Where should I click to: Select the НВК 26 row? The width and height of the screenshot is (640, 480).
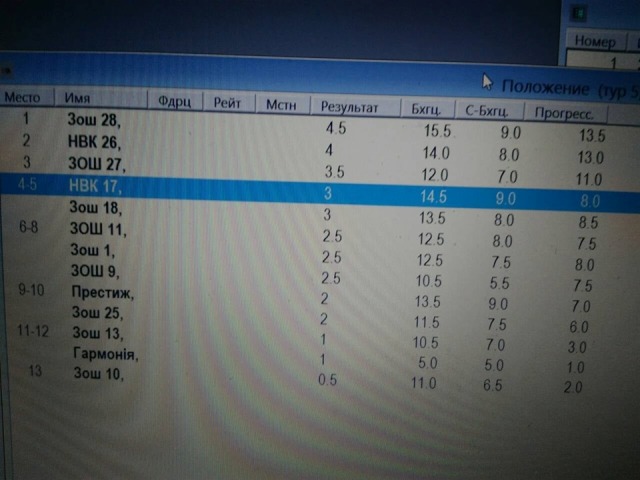(x=320, y=148)
